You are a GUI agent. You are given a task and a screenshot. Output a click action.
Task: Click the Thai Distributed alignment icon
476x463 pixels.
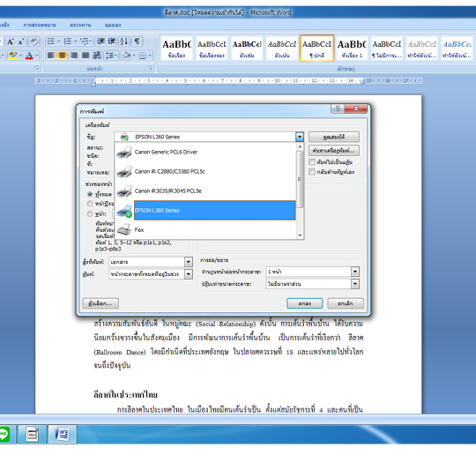97,56
